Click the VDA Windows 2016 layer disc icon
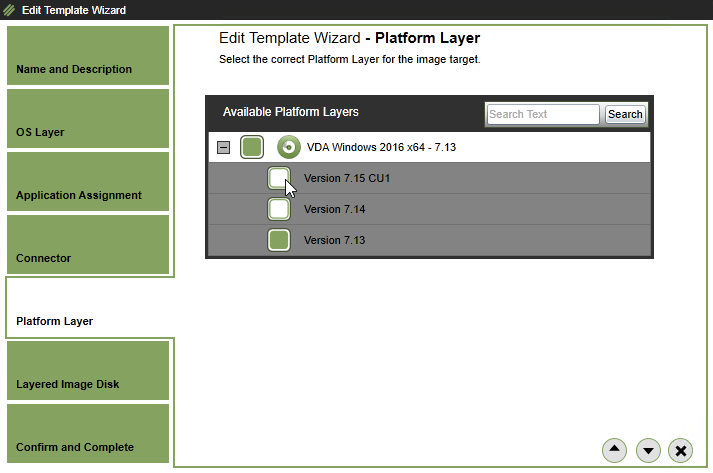 (289, 147)
